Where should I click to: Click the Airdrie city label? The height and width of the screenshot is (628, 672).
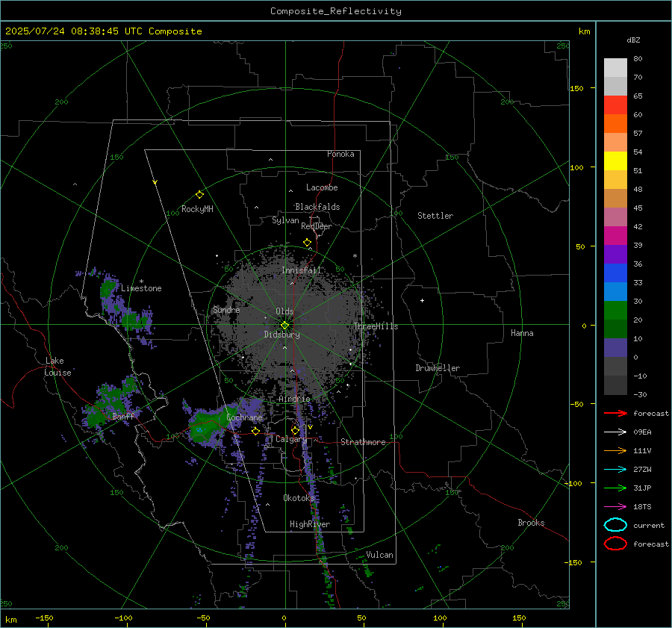tap(294, 399)
